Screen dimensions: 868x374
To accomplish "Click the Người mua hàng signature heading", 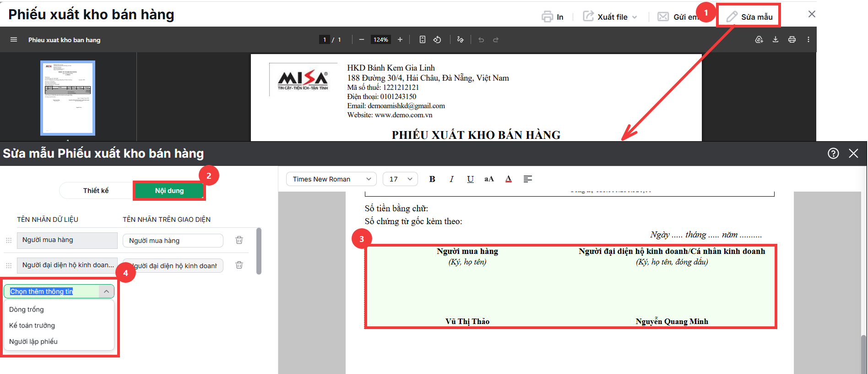I will (467, 251).
